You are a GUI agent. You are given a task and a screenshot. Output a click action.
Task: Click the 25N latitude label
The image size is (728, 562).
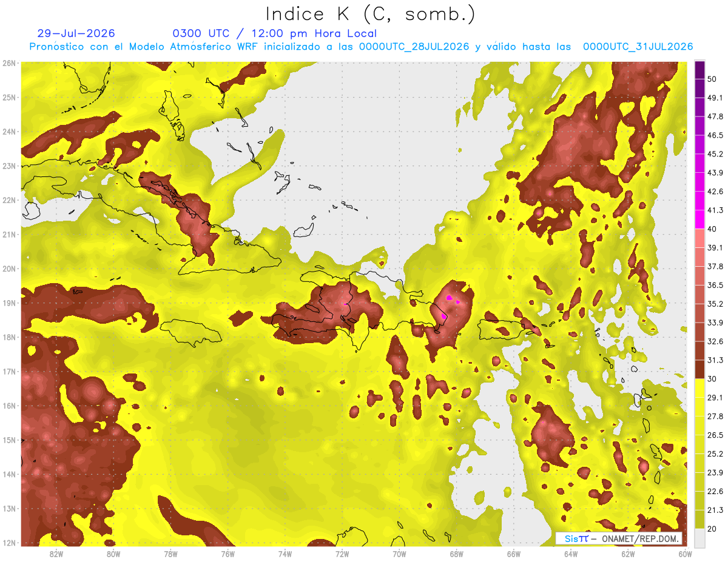(x=9, y=98)
